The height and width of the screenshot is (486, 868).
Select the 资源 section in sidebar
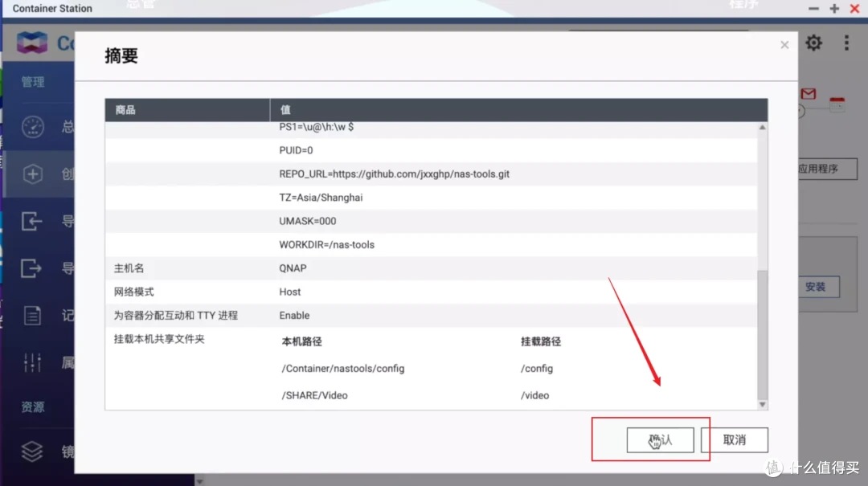pos(32,406)
